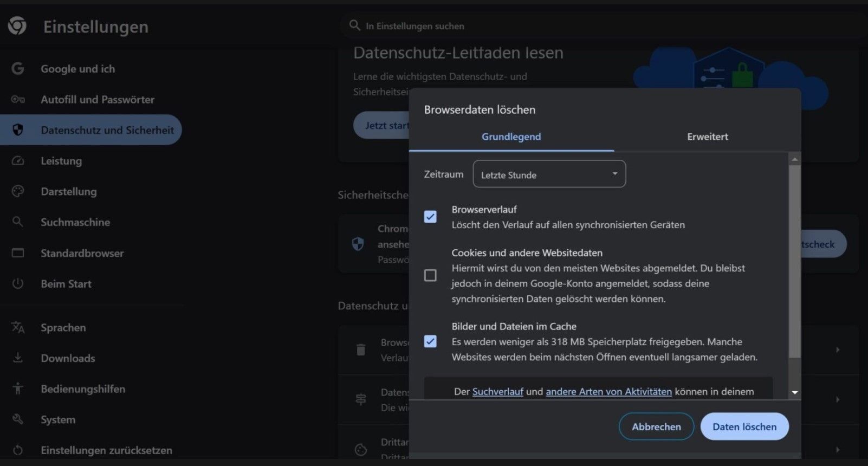This screenshot has height=466, width=868.
Task: Uncheck Bilder und Dateien im Cache checkbox
Action: point(430,341)
